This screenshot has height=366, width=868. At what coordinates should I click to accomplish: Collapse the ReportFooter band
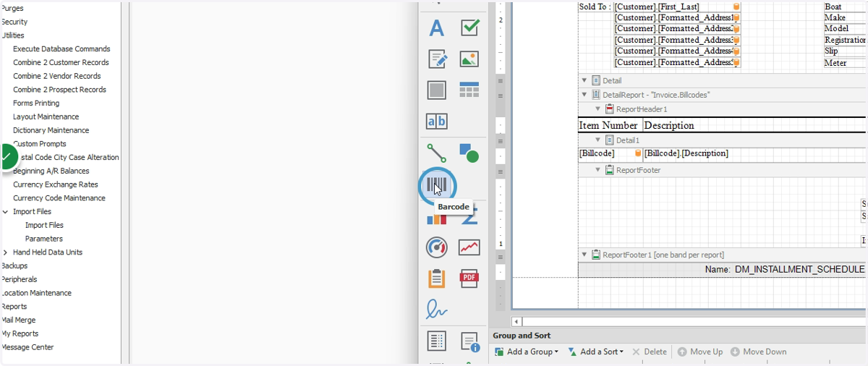point(598,170)
